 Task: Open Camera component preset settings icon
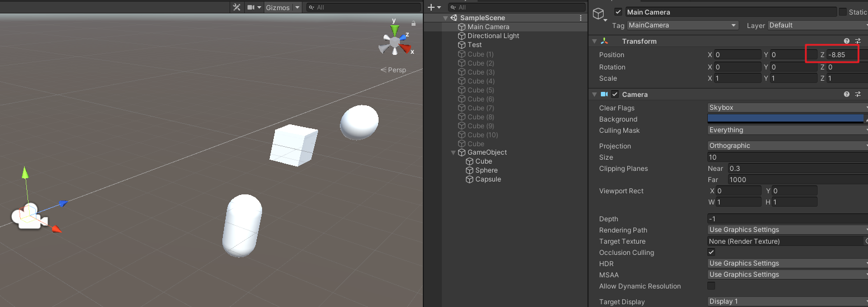pyautogui.click(x=858, y=94)
